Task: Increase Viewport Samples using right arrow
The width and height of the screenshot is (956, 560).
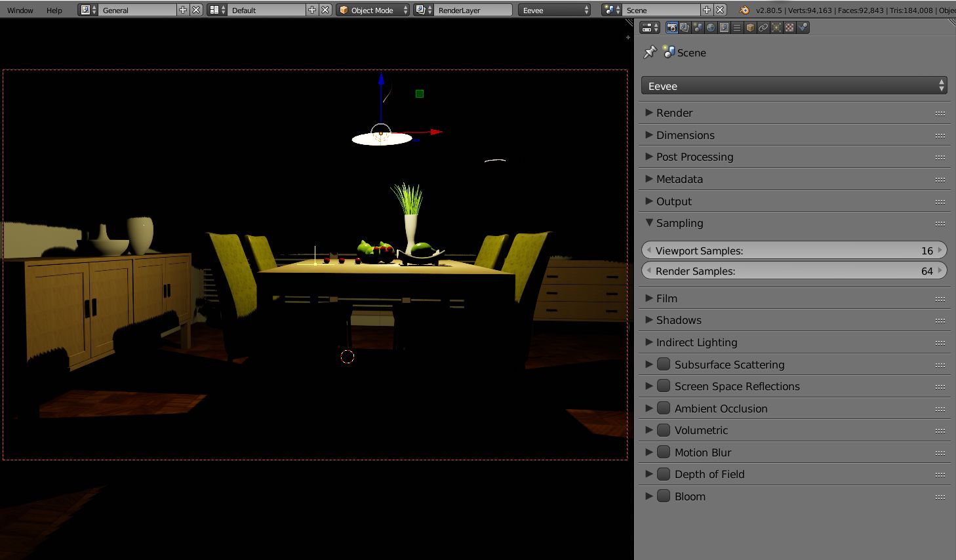Action: tap(940, 250)
